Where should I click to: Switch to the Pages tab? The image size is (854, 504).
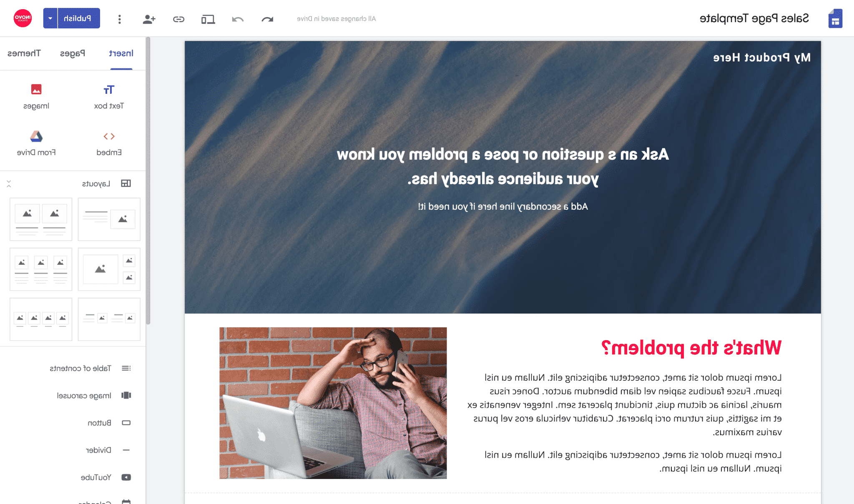(74, 53)
